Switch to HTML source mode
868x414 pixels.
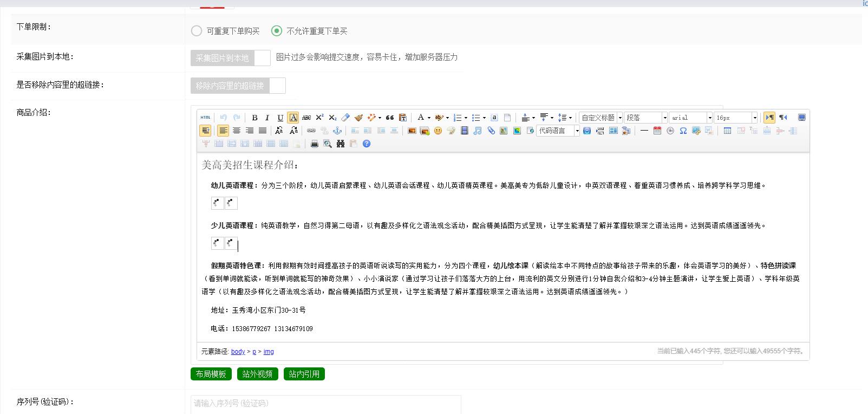tap(205, 118)
